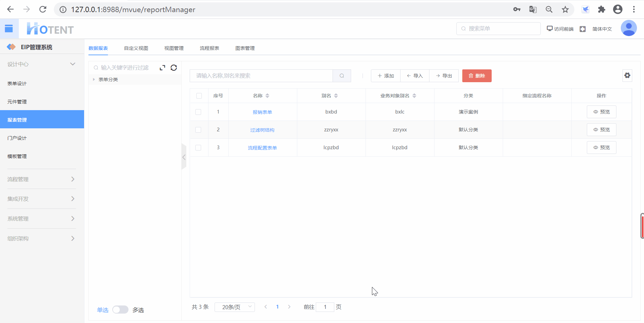Sort by 名称 column arrows
Viewport: 644px width, 323px height.
click(x=267, y=96)
